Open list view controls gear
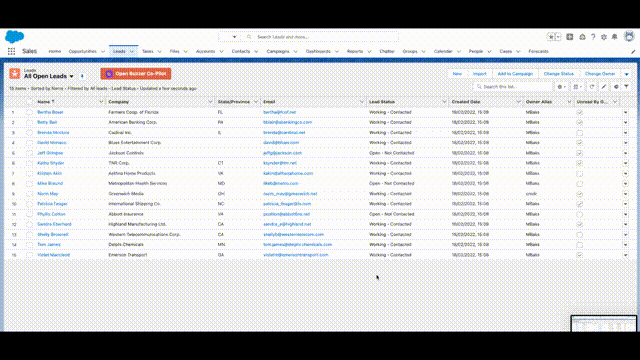Screen dimensions: 640x360 coord(561,87)
